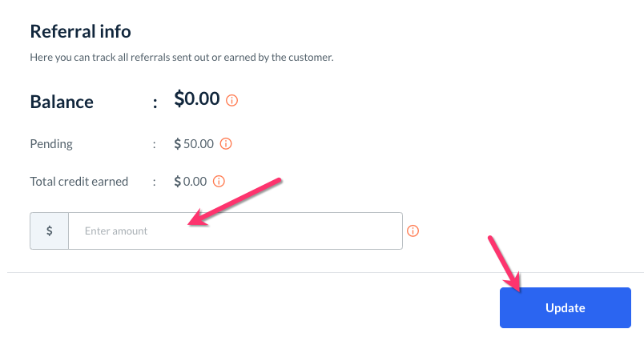644x337 pixels.
Task: Click the Pending label
Action: pos(51,144)
